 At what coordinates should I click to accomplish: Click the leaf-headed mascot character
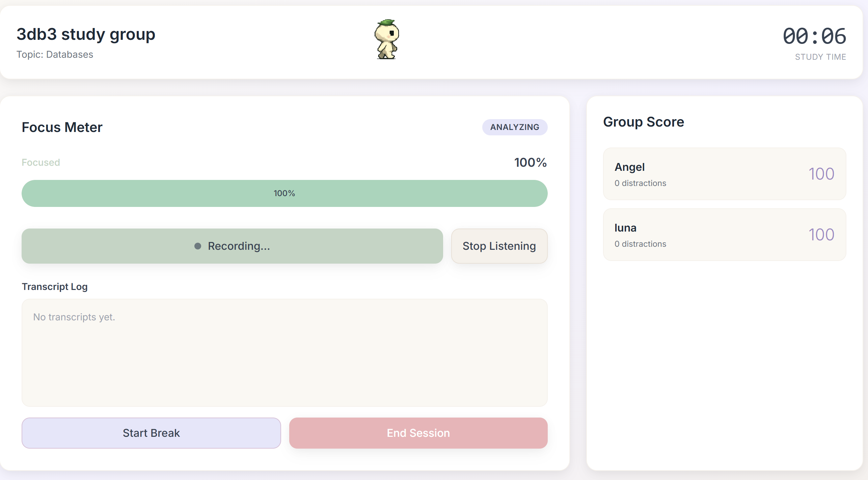click(x=387, y=39)
